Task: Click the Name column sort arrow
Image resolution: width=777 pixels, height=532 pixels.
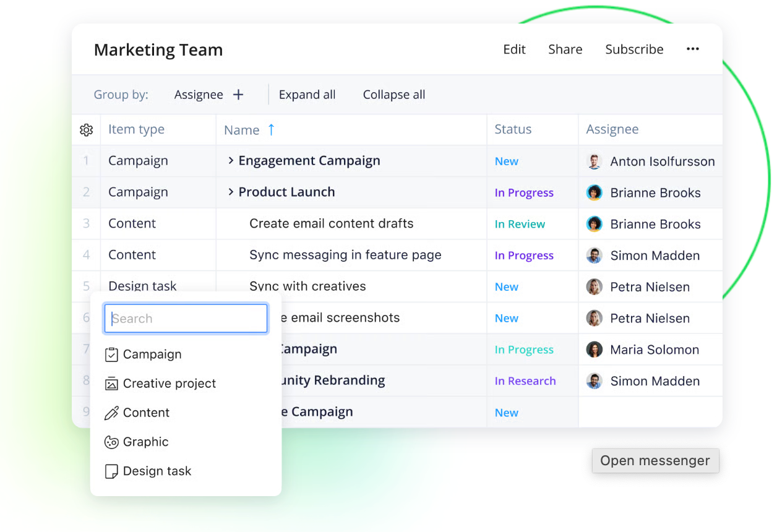Action: [x=271, y=129]
